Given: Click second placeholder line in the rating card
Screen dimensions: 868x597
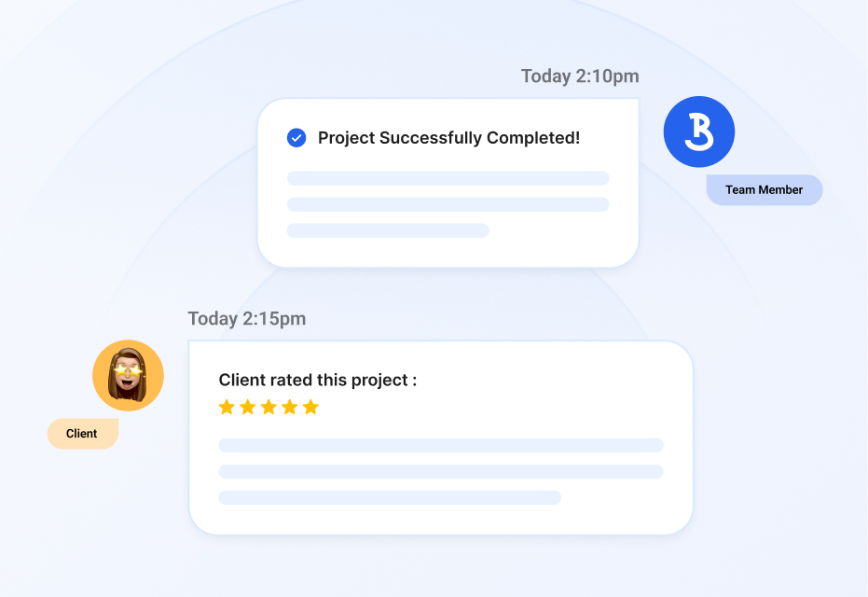Looking at the screenshot, I should 441,472.
